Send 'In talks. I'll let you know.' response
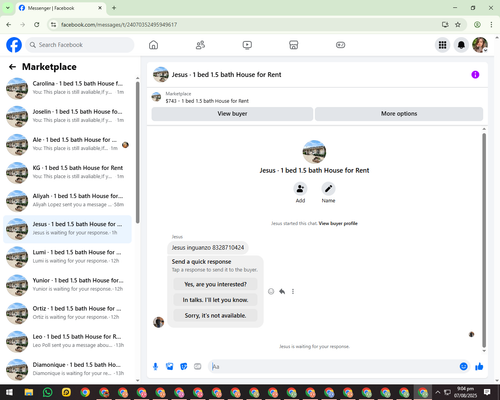This screenshot has height=400, width=500. pyautogui.click(x=215, y=300)
